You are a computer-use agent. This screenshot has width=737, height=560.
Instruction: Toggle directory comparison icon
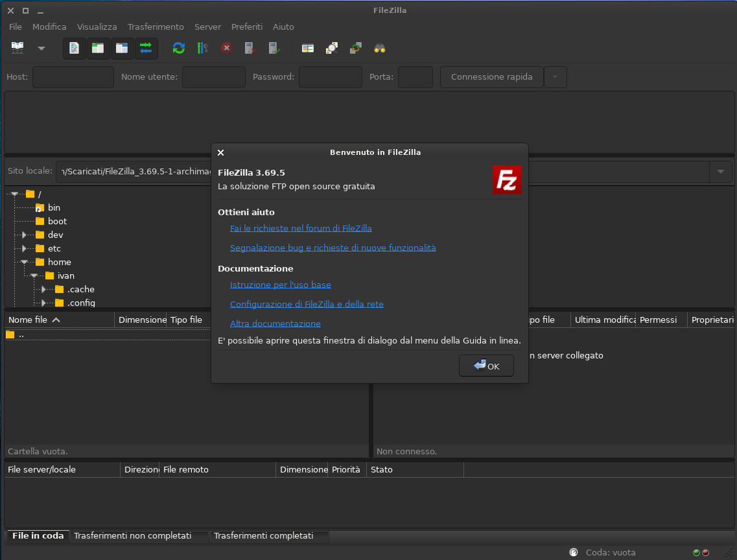pyautogui.click(x=332, y=48)
